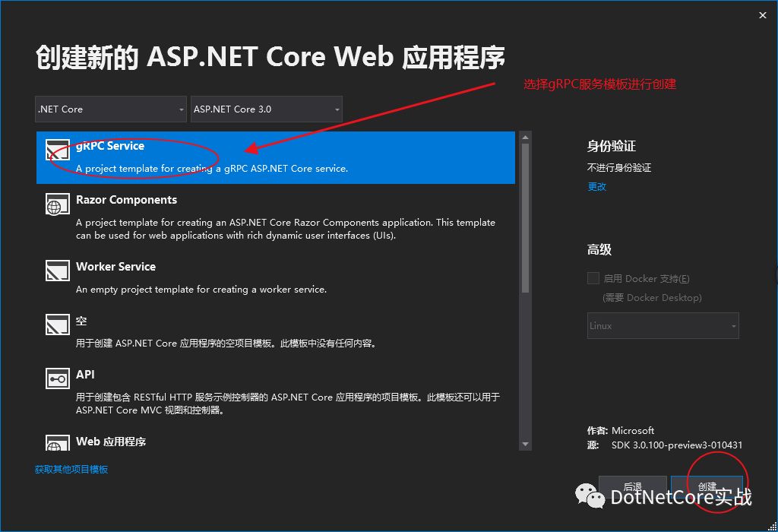Toggle 启用 Docker 支持 checkbox
The height and width of the screenshot is (532, 778).
[x=593, y=278]
